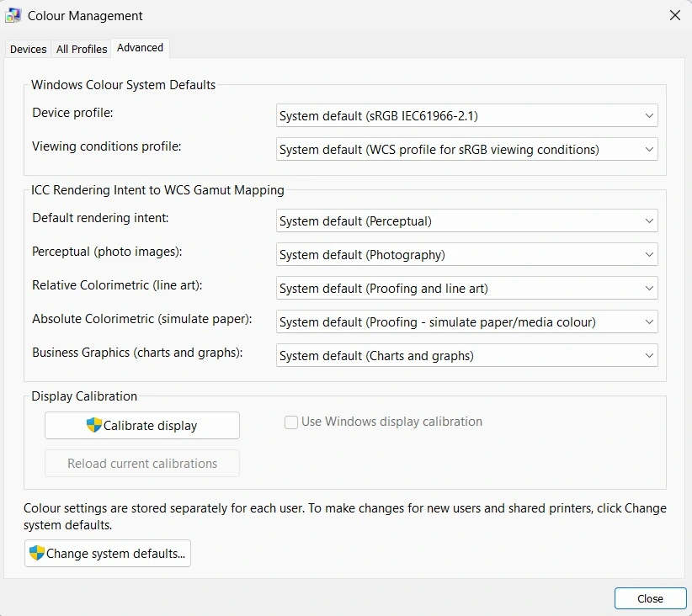This screenshot has height=616, width=692.
Task: Enable Use Windows display calibration
Action: point(290,422)
